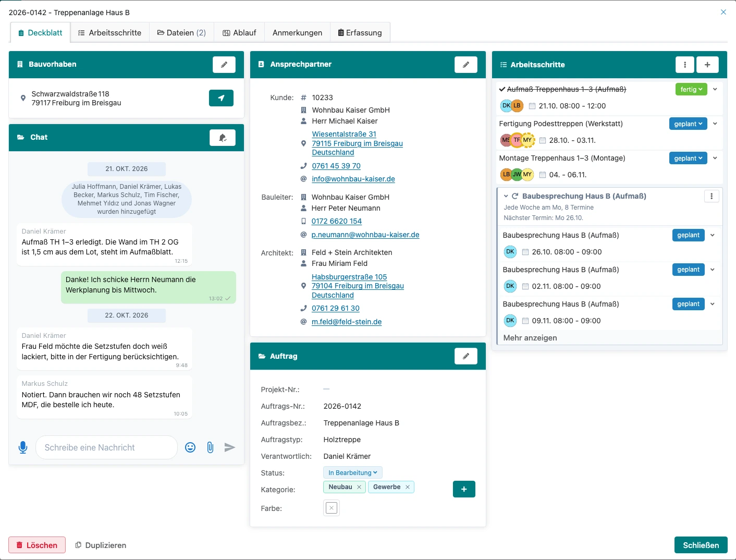Screen dimensions: 736x560
Task: Open the Ablauf tab
Action: [x=239, y=32]
